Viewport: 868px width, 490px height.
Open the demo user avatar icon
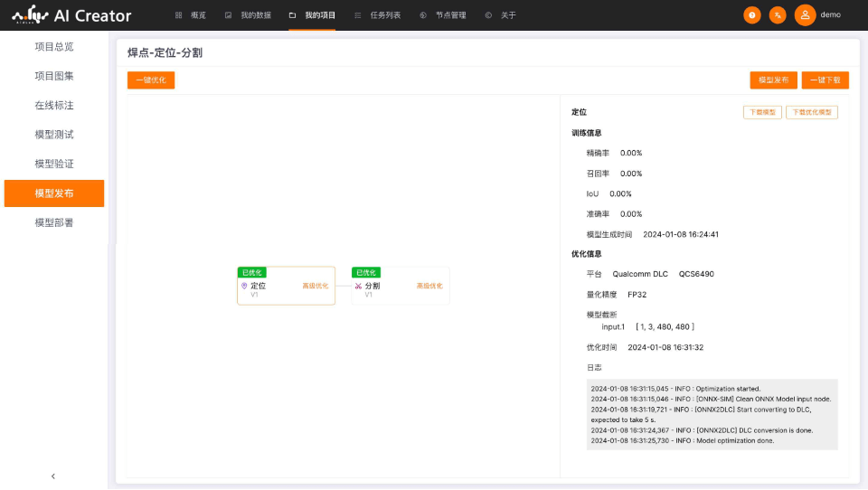coord(805,15)
